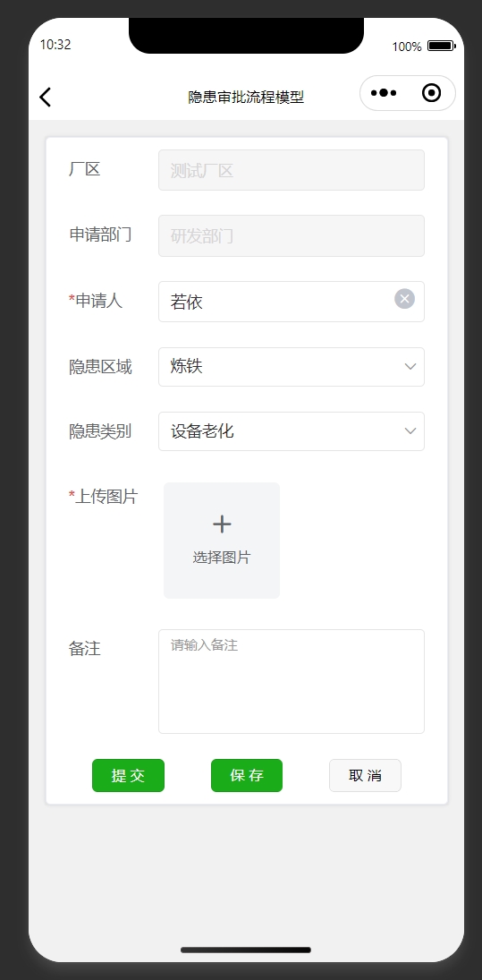Screen dimensions: 482x980
Task: Expand the 隐患区域 dropdown chevron
Action: tap(410, 366)
